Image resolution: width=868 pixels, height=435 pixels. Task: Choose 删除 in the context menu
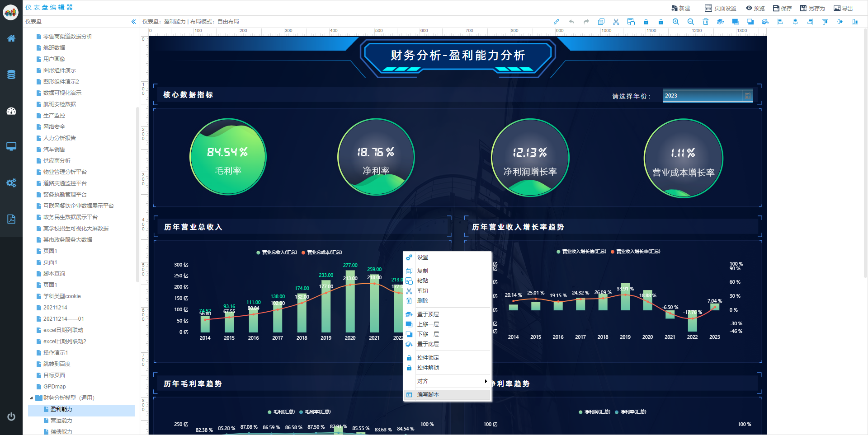click(x=447, y=301)
